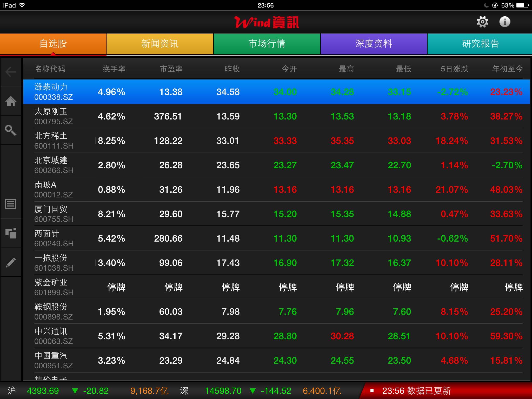The width and height of the screenshot is (532, 399).
Task: Select the 南玻A stock row
Action: tap(277, 189)
